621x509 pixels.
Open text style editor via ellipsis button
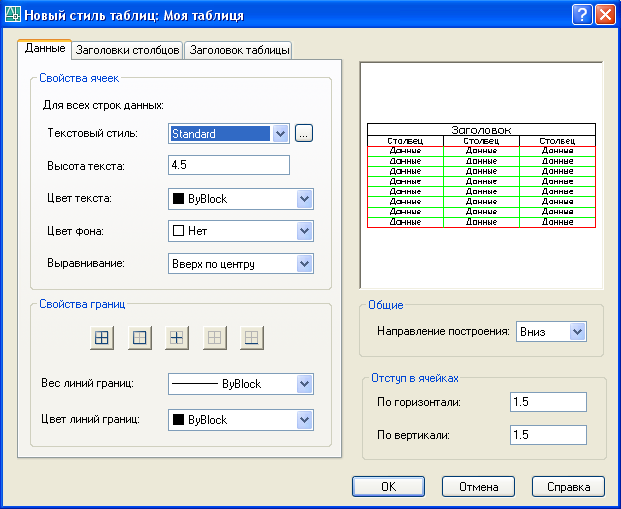pos(304,133)
